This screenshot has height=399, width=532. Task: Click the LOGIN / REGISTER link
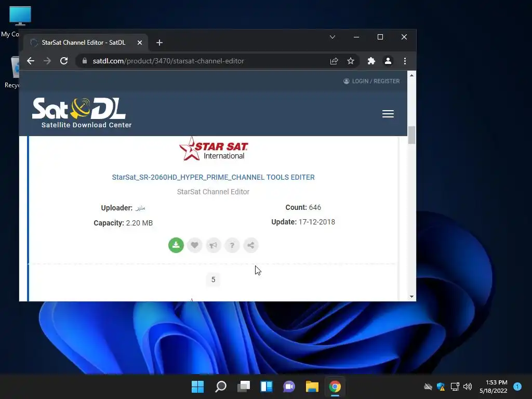point(371,81)
